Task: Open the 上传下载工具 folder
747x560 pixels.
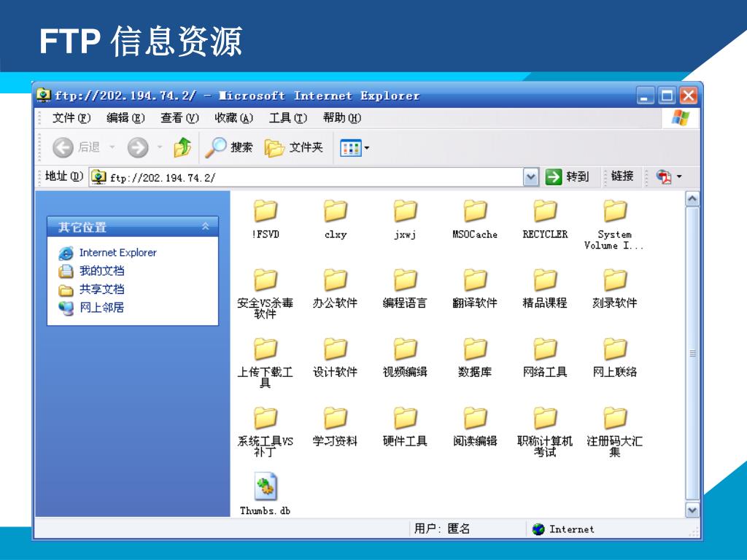Action: pyautogui.click(x=266, y=362)
